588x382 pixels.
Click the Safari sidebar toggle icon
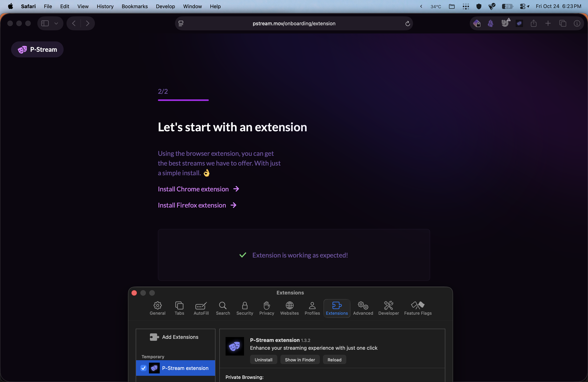point(45,24)
